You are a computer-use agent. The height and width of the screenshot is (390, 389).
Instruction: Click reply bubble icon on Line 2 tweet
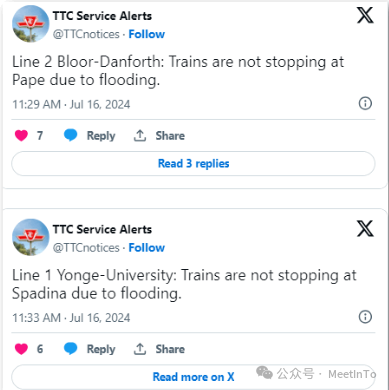[x=70, y=135]
